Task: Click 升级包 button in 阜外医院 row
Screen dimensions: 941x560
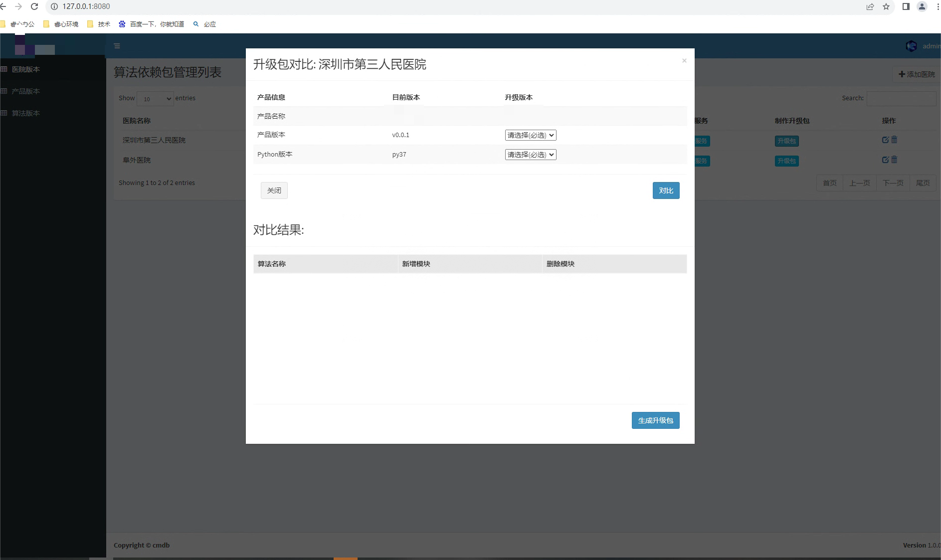Action: (x=786, y=161)
